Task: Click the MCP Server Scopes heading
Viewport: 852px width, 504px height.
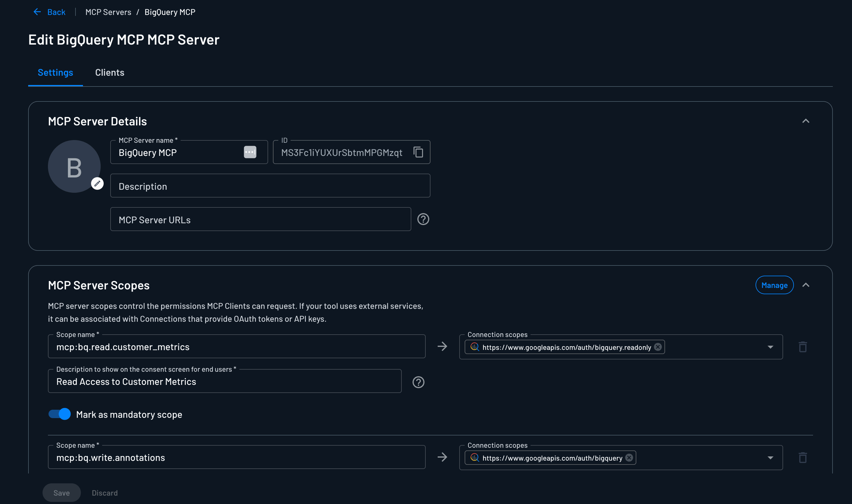Action: (99, 286)
